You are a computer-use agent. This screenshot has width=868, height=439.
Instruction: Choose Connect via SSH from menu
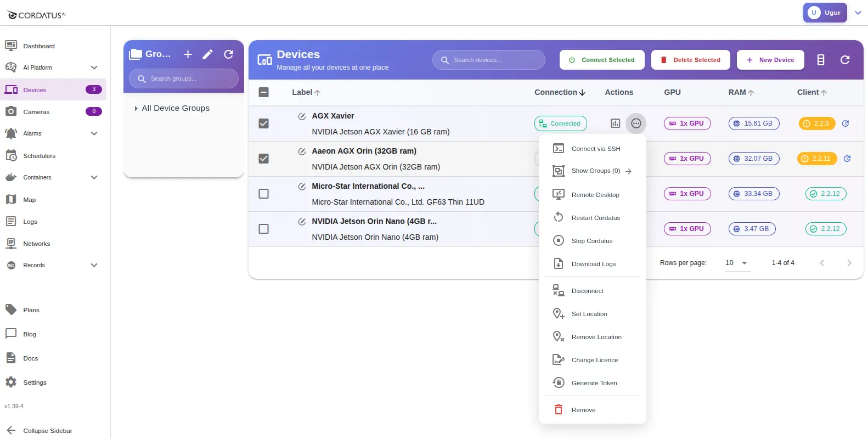point(593,149)
